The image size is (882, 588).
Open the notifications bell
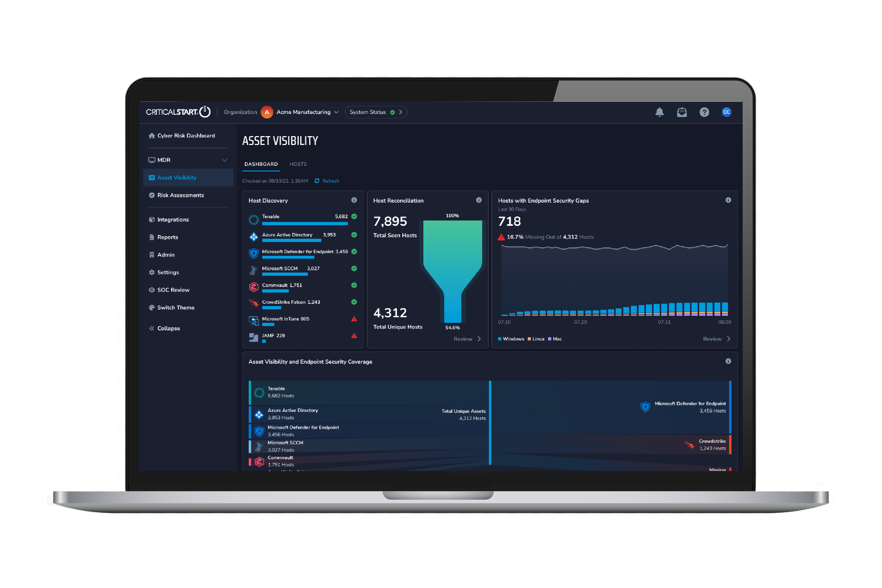pos(659,112)
